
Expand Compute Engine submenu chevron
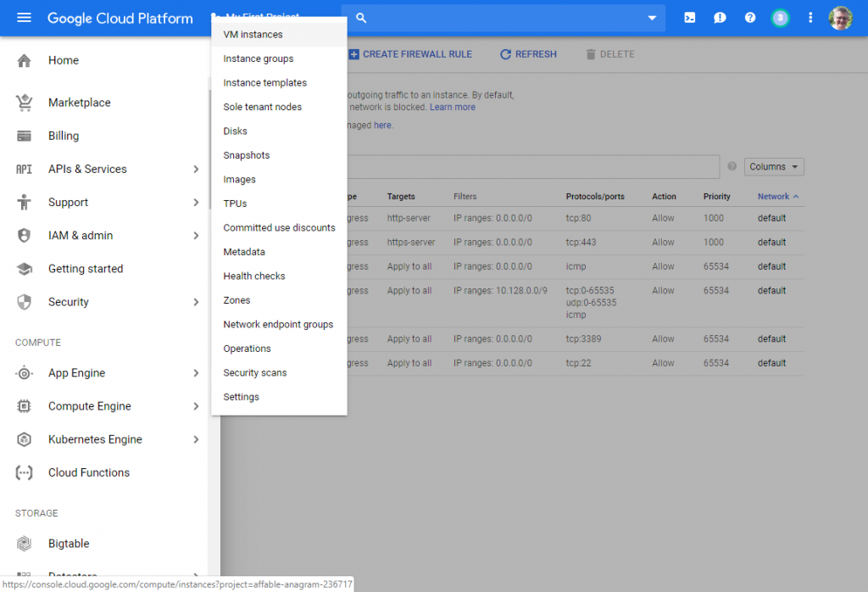tap(196, 406)
